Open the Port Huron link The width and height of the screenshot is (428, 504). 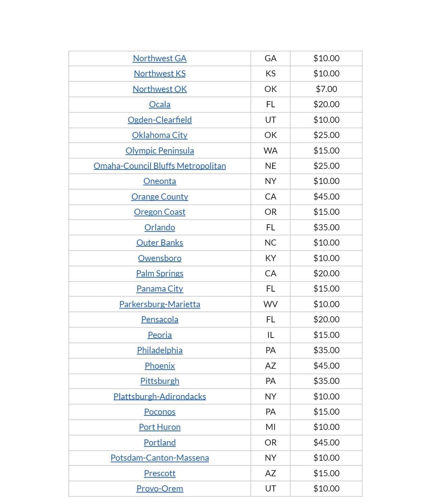click(159, 427)
